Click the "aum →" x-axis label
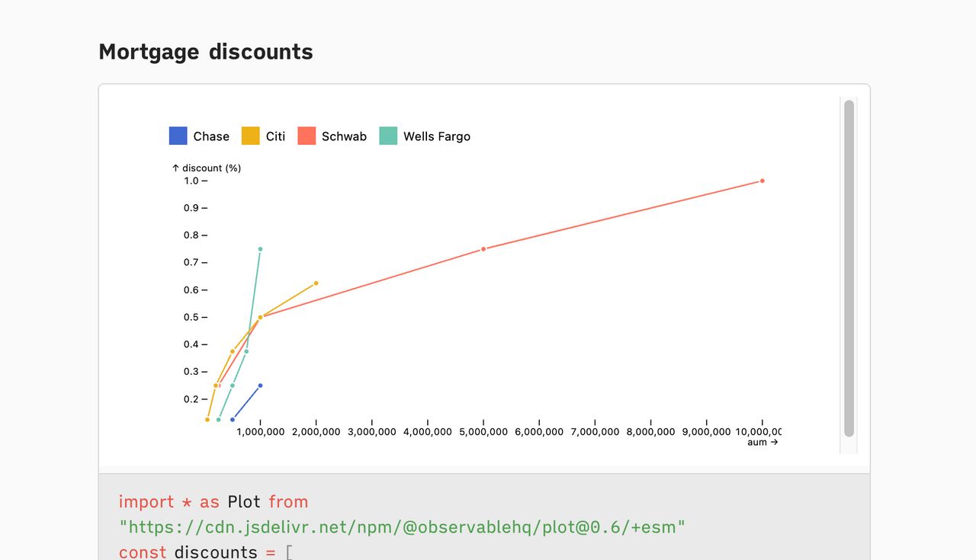Screen dimensions: 976x560 [762, 442]
